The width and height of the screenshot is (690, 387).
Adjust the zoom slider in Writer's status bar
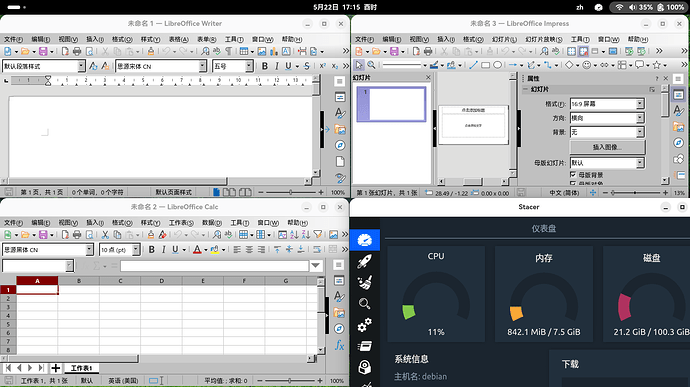pyautogui.click(x=290, y=192)
